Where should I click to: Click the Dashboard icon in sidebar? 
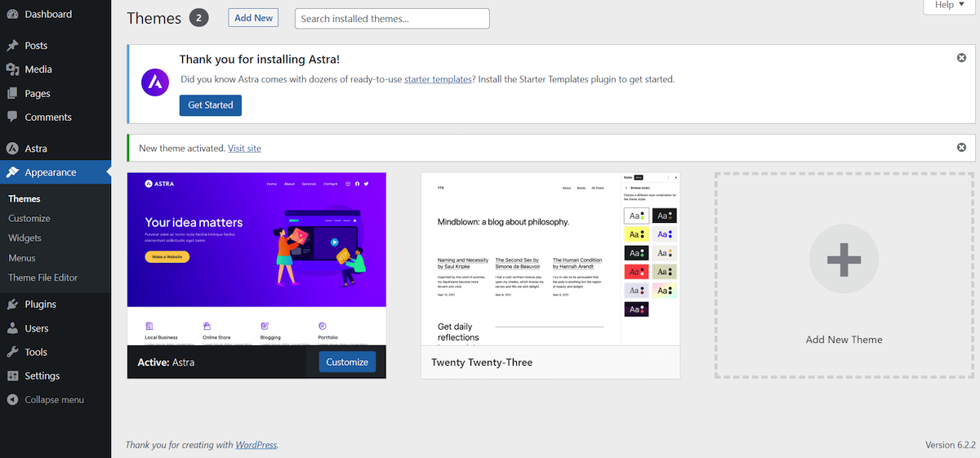click(x=12, y=15)
